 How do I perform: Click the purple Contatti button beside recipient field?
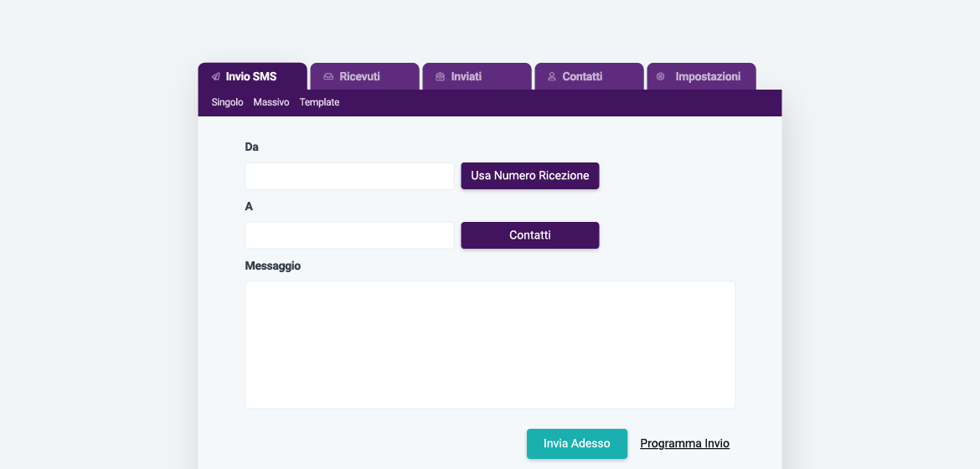coord(529,235)
